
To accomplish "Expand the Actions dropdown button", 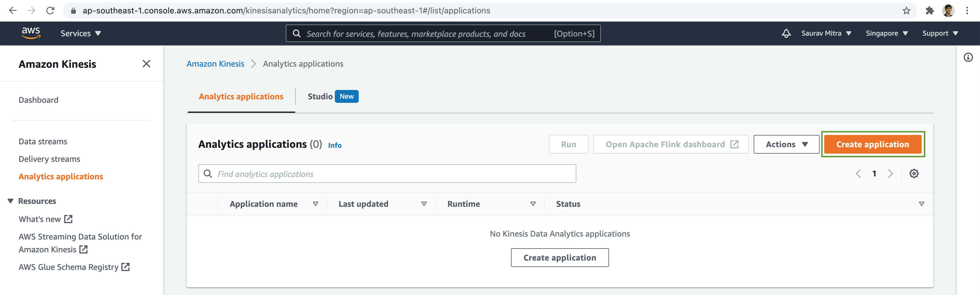I will [786, 145].
